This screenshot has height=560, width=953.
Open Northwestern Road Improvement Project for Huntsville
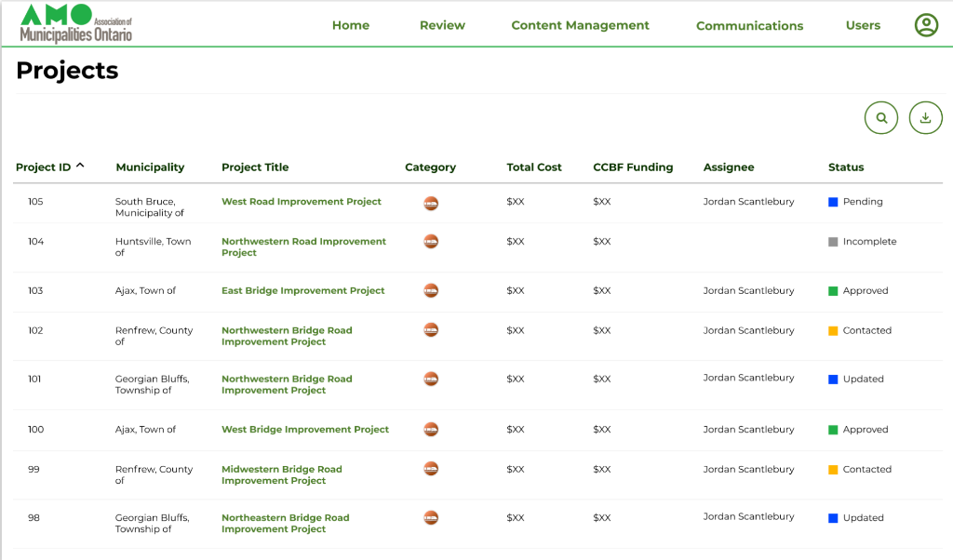[x=303, y=247]
